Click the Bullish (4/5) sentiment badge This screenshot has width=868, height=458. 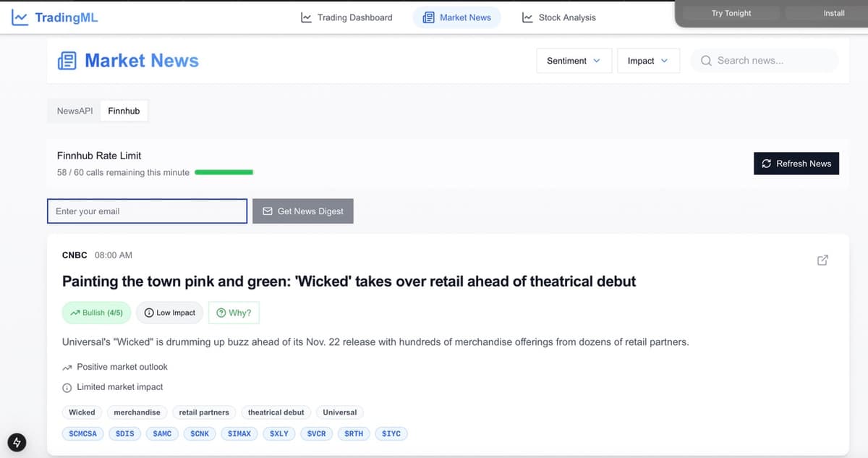[x=97, y=313]
